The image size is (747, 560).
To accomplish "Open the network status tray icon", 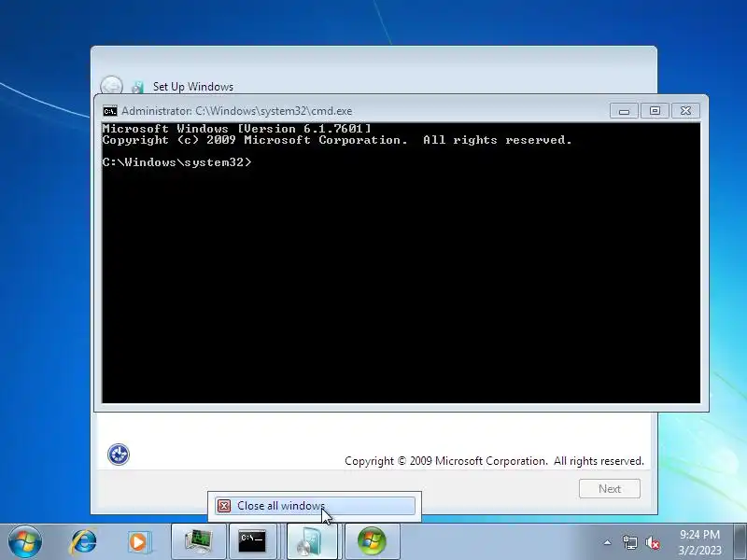I will [629, 542].
